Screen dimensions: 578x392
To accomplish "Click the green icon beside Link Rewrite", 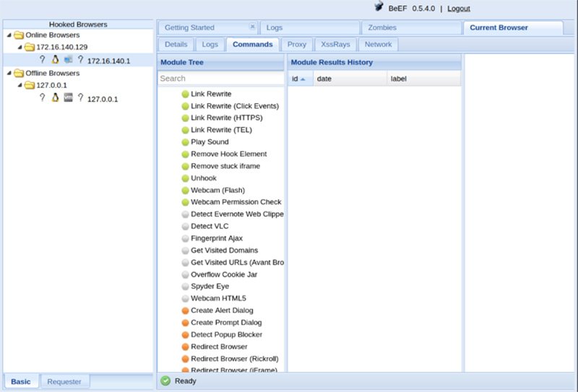I will (x=185, y=94).
